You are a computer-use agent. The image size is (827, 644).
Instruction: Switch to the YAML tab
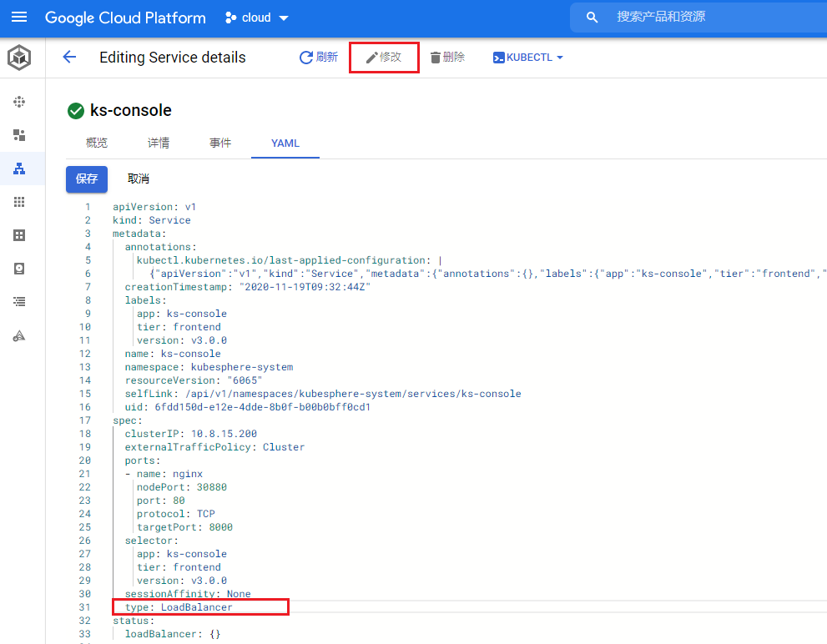coord(285,143)
